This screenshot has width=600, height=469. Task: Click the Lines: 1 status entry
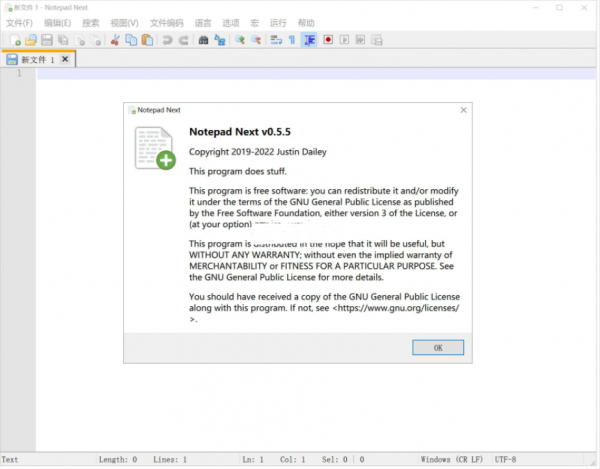170,459
